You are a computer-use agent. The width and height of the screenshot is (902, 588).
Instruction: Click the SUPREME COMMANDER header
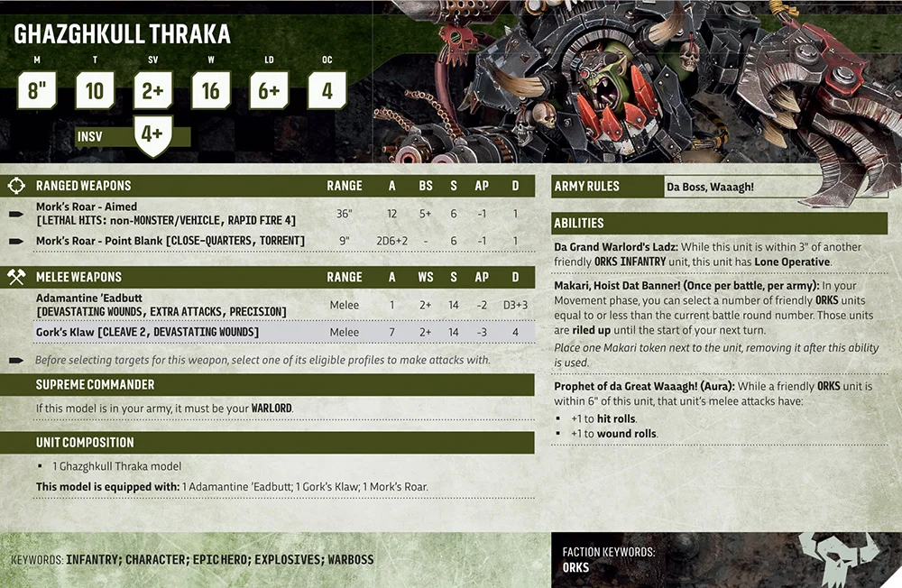click(95, 384)
